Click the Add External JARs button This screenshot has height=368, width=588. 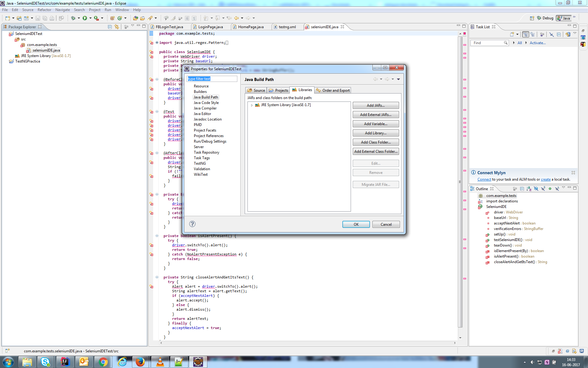[x=375, y=114]
